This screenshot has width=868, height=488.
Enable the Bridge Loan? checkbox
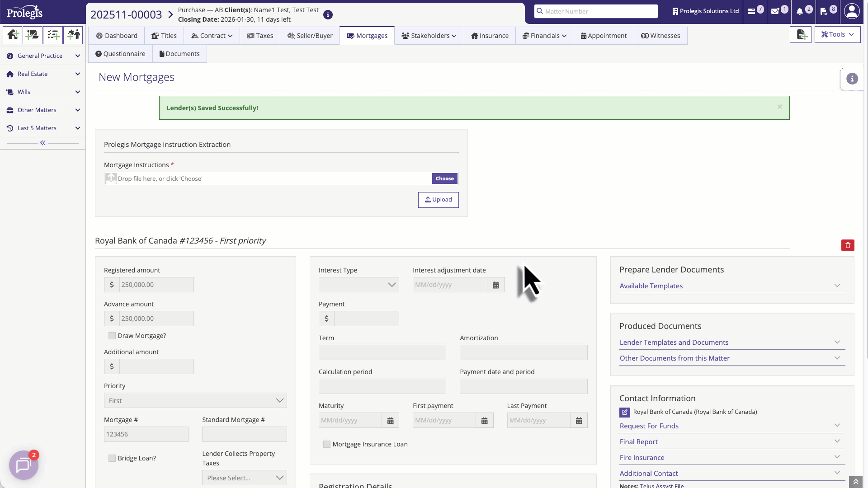pyautogui.click(x=112, y=458)
